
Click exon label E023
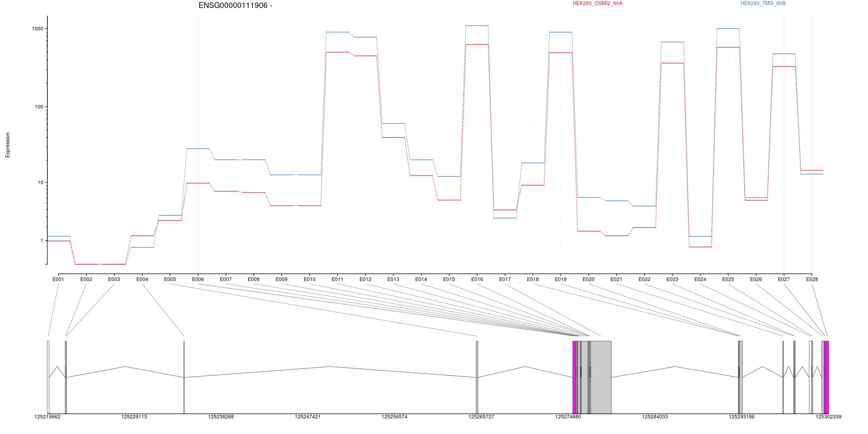(x=672, y=279)
